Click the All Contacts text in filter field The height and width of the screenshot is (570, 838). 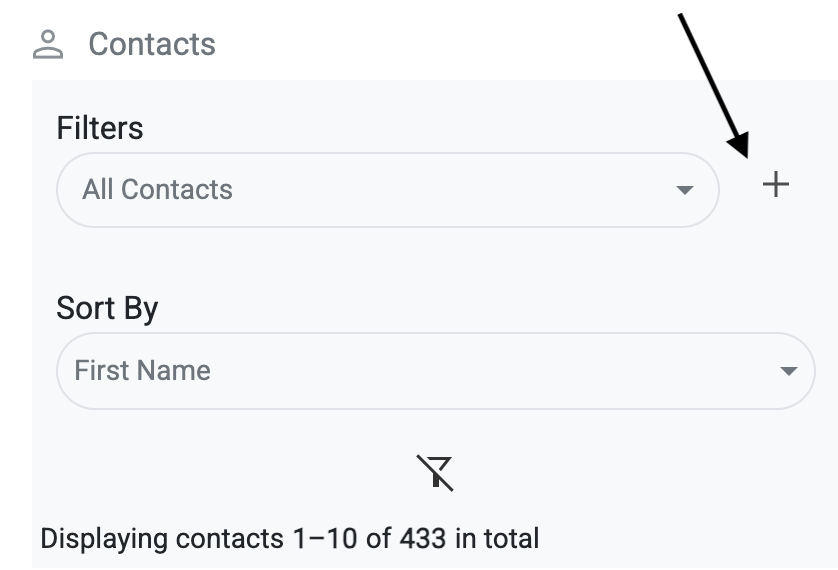pyautogui.click(x=157, y=190)
